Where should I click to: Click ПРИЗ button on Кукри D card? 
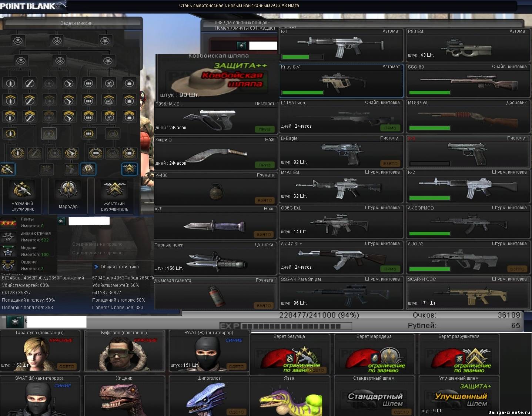(264, 165)
